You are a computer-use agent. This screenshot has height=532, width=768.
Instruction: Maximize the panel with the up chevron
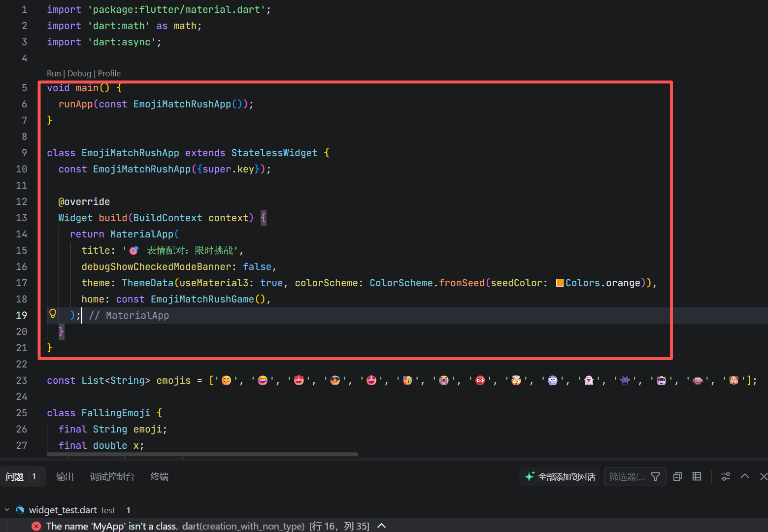[x=745, y=476]
